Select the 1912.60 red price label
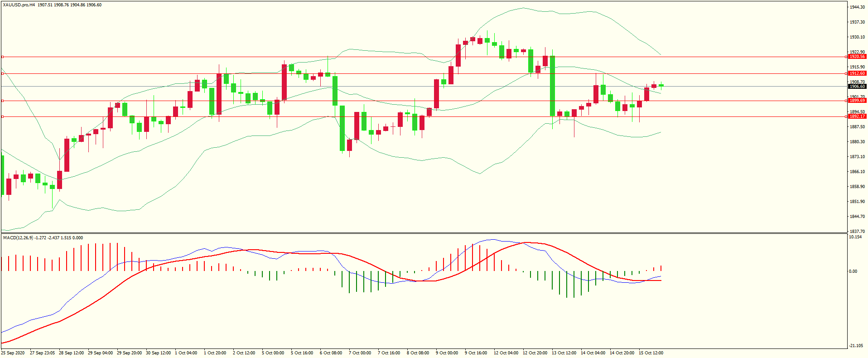 click(857, 73)
